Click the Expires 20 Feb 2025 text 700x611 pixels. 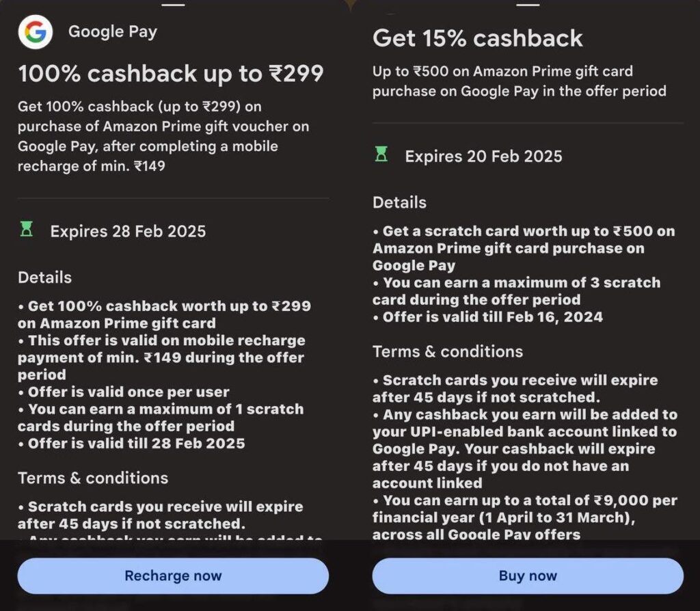[x=483, y=156]
